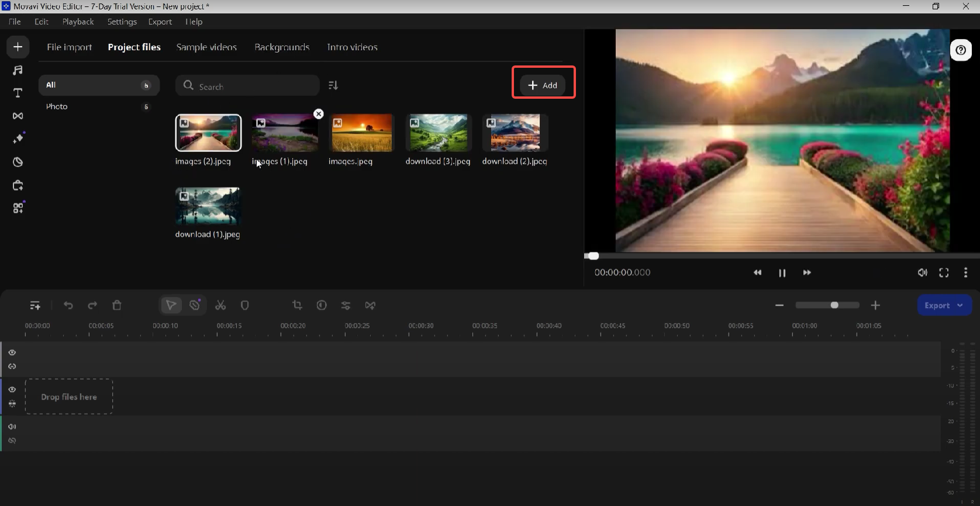This screenshot has width=980, height=506.
Task: Open the Stickers panel icon
Action: pyautogui.click(x=18, y=162)
